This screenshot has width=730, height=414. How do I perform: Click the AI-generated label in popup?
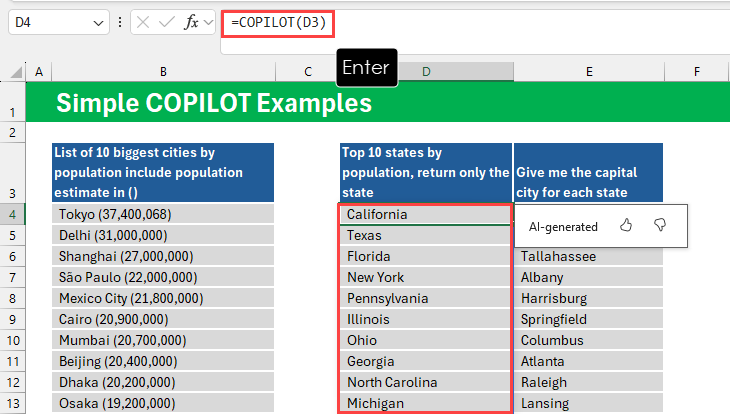(x=563, y=227)
